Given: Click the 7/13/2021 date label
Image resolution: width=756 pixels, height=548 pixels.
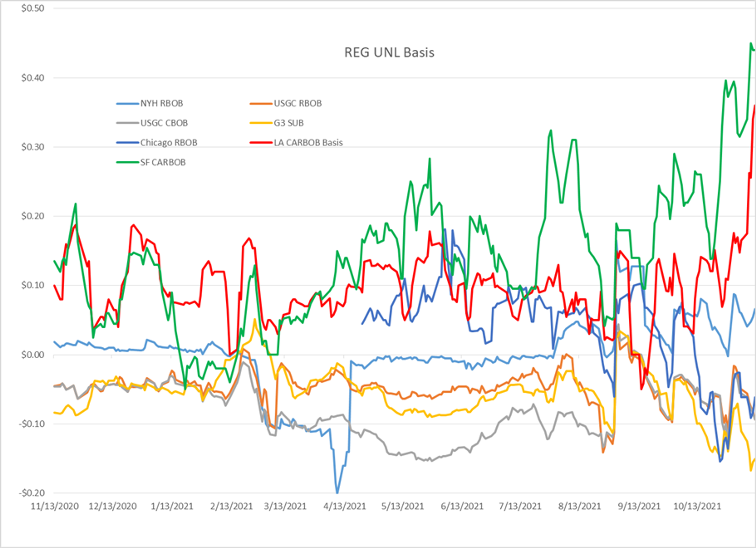Looking at the screenshot, I should [520, 506].
